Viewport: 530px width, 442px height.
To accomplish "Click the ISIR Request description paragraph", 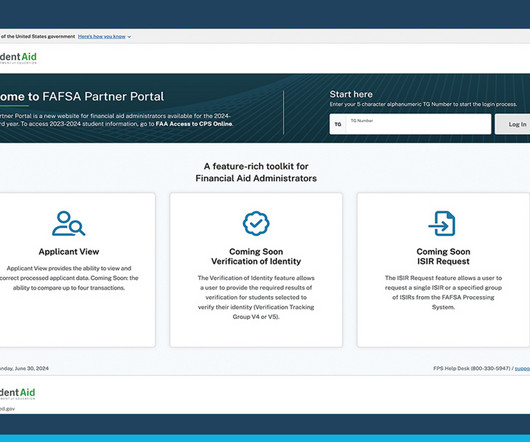I will point(443,292).
